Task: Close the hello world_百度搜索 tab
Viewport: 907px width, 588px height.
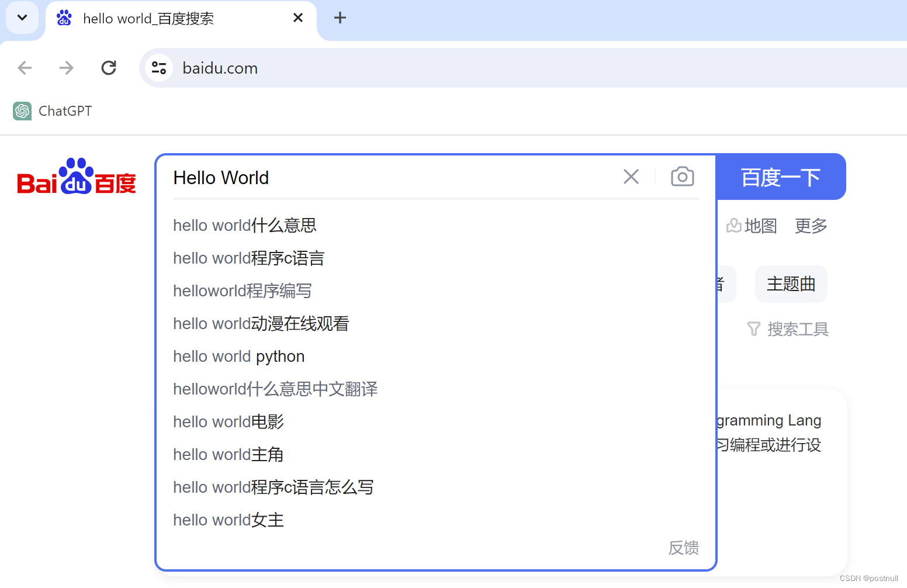Action: pyautogui.click(x=298, y=18)
